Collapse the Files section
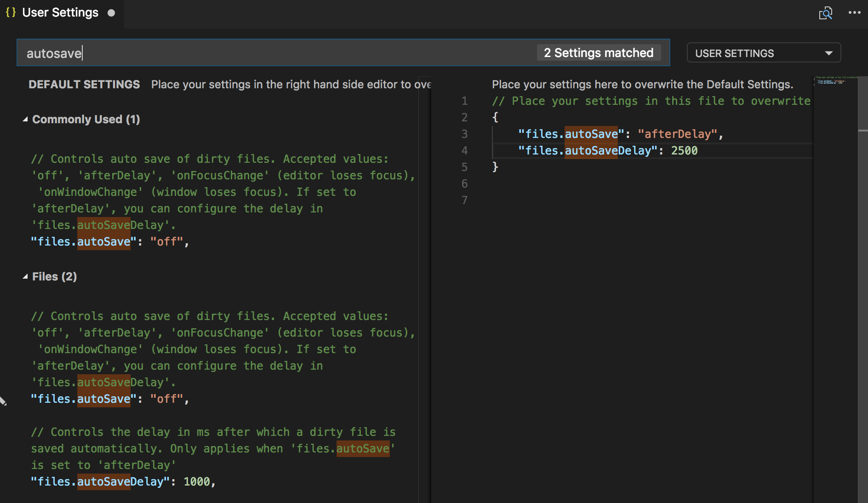Screen dimensions: 868x503 coord(26,276)
